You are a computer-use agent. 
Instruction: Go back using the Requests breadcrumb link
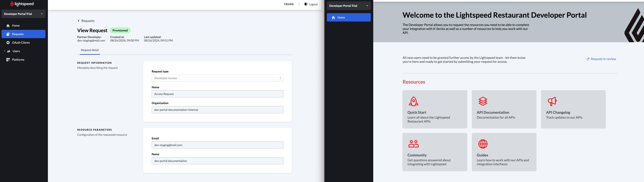point(86,20)
